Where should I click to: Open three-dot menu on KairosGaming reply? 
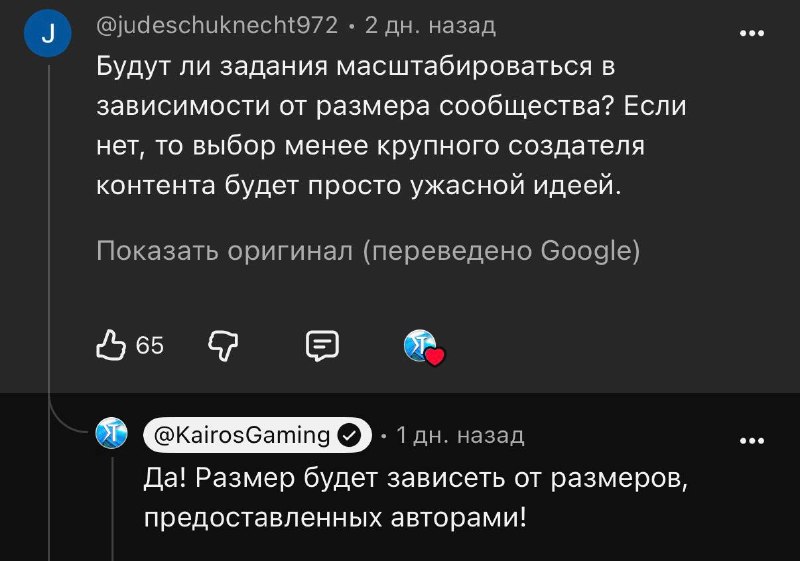pos(752,441)
